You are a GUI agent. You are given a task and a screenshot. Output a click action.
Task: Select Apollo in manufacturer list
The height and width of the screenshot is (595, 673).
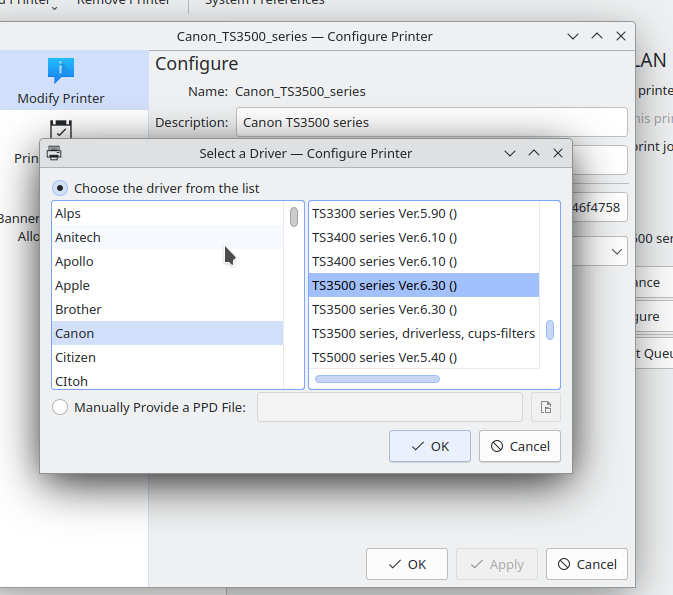(167, 261)
